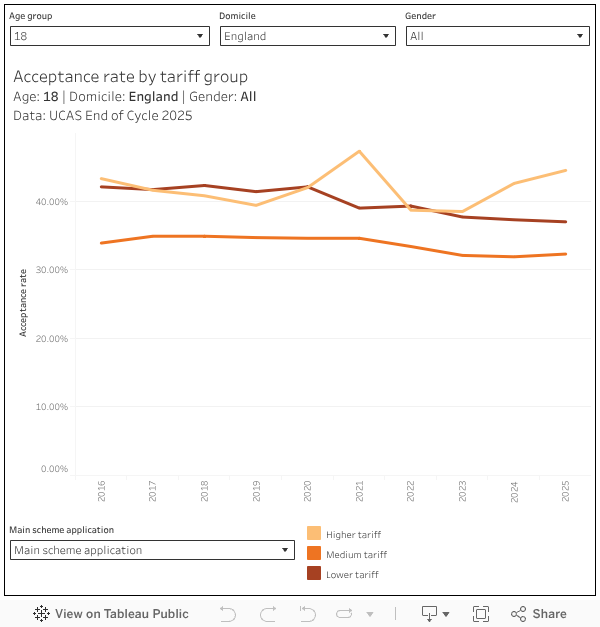Click the Higher tariff legend swatch
This screenshot has height=627, width=600.
(314, 534)
